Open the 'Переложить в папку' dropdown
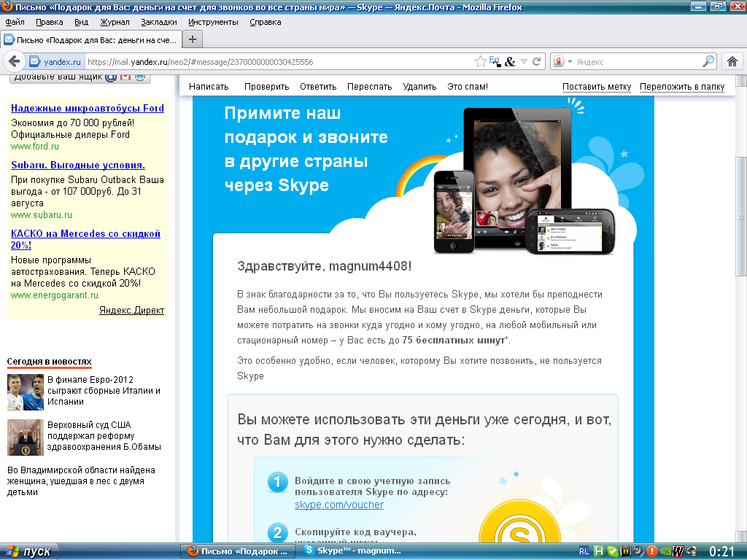Viewport: 747px width, 560px height. [682, 87]
